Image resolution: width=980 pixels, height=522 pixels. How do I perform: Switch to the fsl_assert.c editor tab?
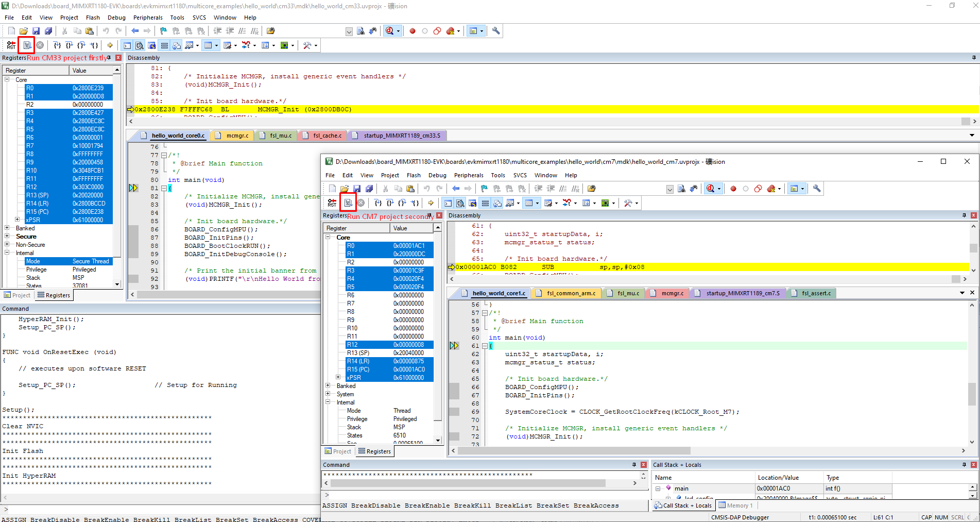[816, 293]
